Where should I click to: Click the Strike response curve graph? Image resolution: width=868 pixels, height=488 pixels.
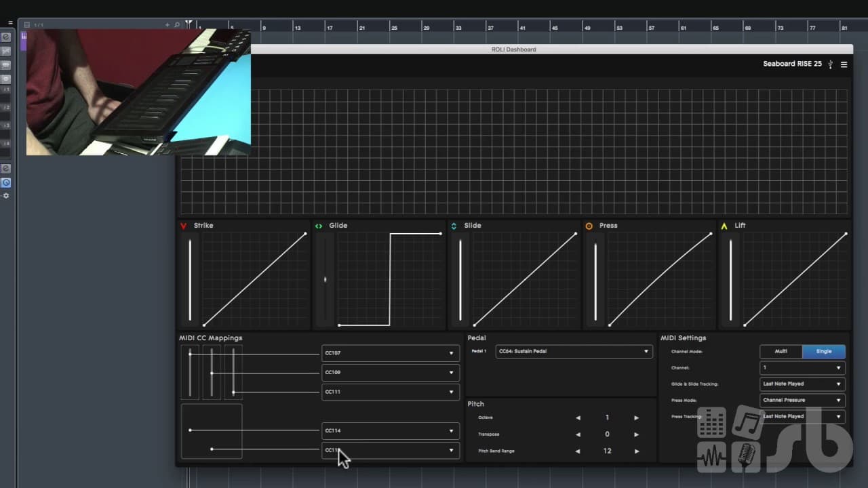(x=254, y=279)
